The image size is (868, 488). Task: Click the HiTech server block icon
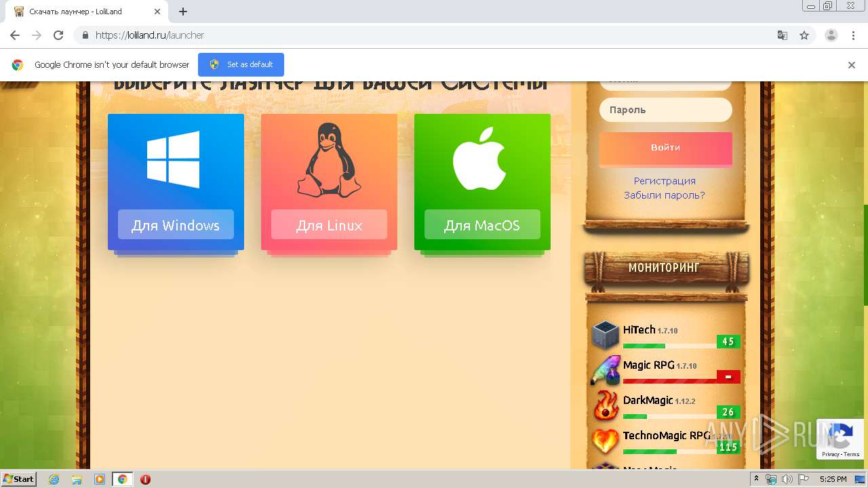[605, 335]
